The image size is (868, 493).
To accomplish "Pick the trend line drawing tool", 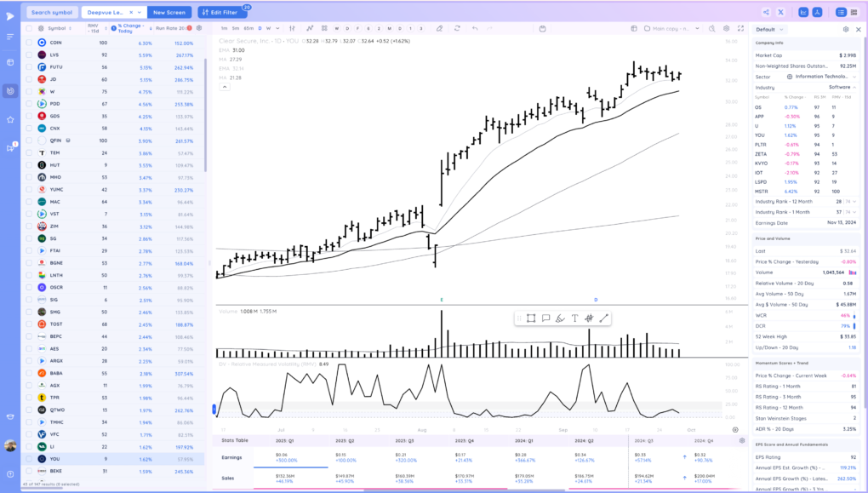I will click(x=603, y=318).
